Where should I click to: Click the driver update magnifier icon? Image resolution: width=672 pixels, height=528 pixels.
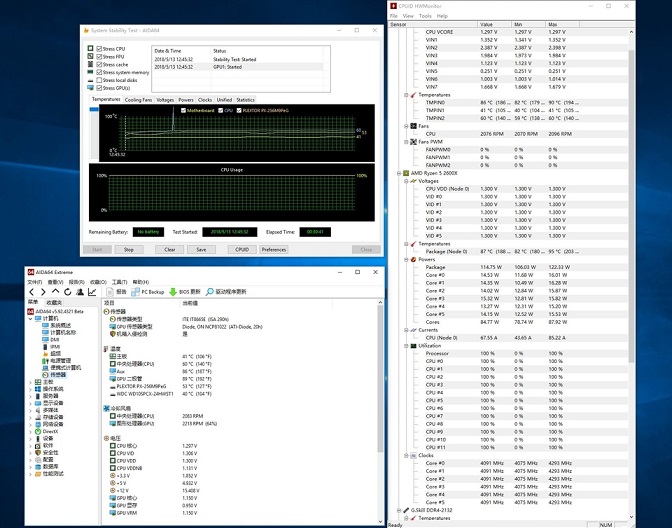coord(210,292)
